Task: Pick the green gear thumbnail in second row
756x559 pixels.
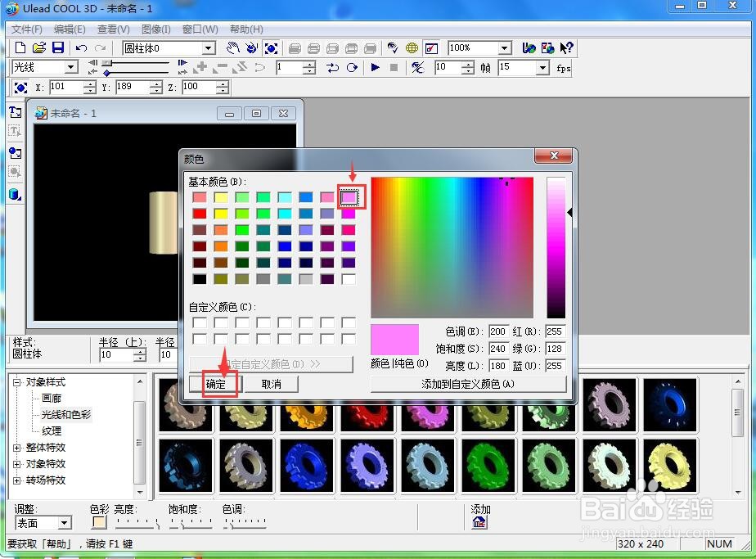Action: tap(488, 466)
